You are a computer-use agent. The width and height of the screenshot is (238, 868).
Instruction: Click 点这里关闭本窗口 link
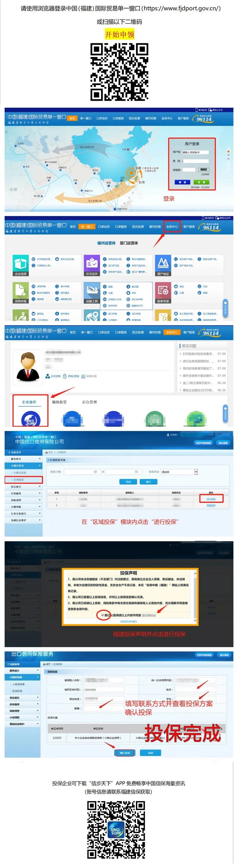click(129, 621)
